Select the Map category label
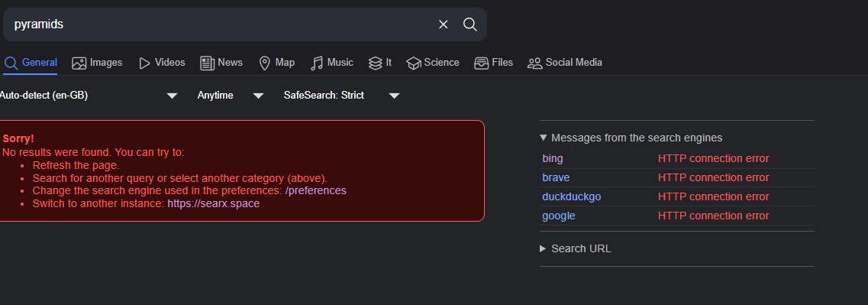This screenshot has width=868, height=305. (285, 63)
